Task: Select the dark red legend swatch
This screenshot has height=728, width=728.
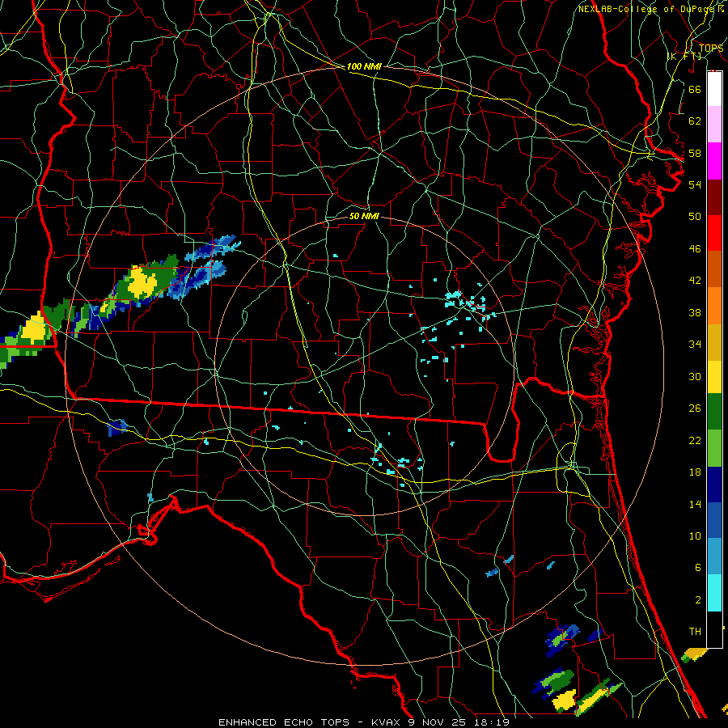Action: (x=714, y=197)
